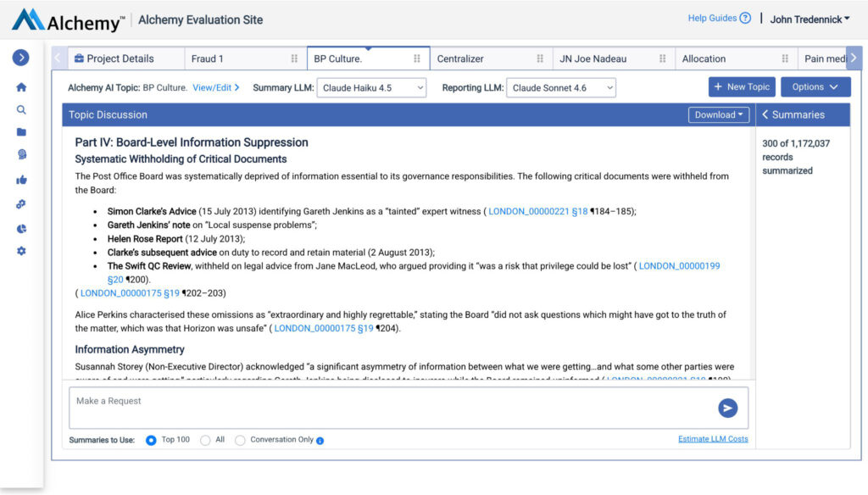
Task: Choose the Conversation Only radio option
Action: point(240,441)
